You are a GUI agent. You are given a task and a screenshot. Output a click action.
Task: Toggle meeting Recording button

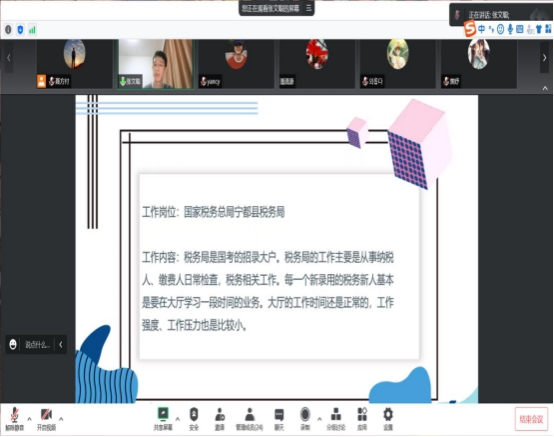pos(305,419)
